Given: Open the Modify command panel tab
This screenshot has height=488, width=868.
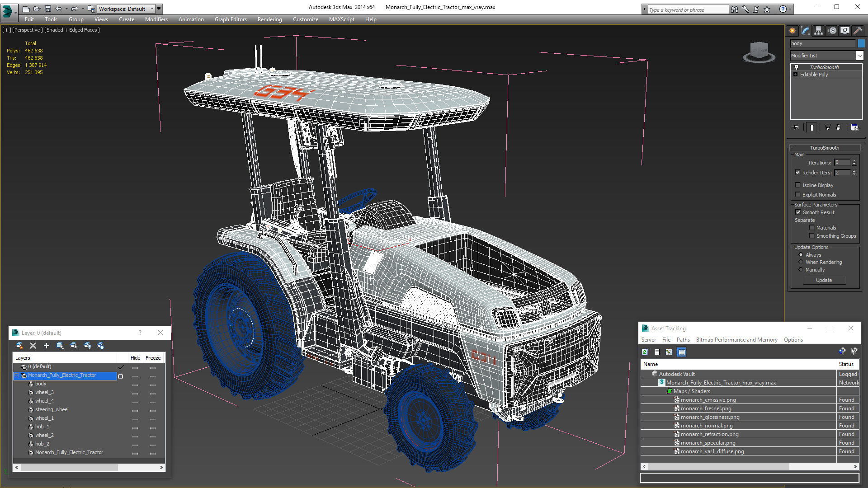Looking at the screenshot, I should coord(806,31).
